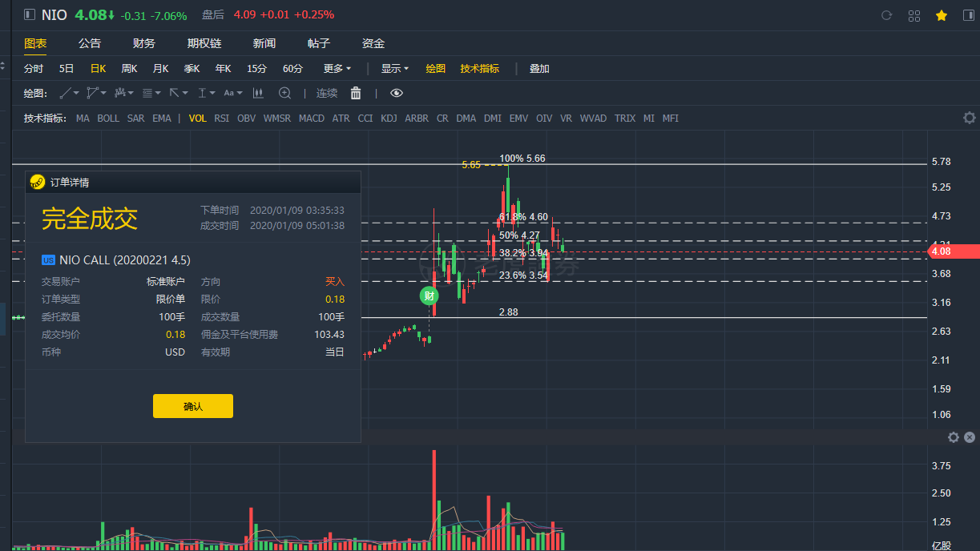Click the panel icon left of NIO ticker
Viewport: 980px width, 551px height.
coord(30,14)
